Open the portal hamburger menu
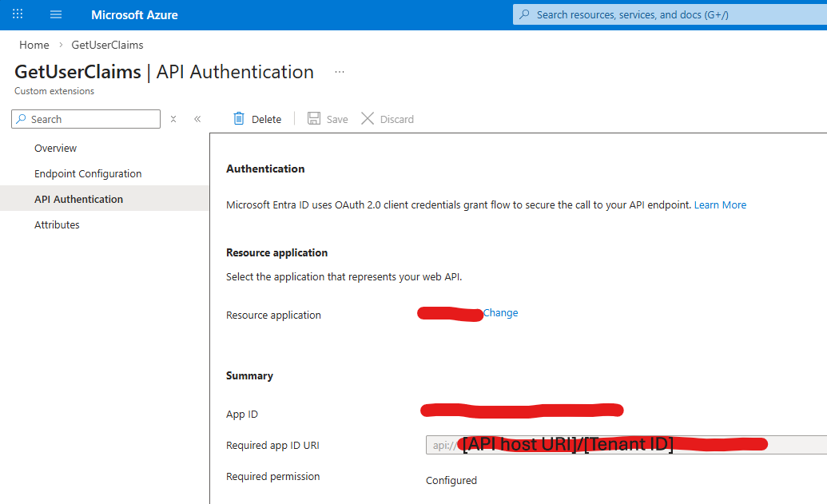Image resolution: width=827 pixels, height=504 pixels. (x=56, y=14)
